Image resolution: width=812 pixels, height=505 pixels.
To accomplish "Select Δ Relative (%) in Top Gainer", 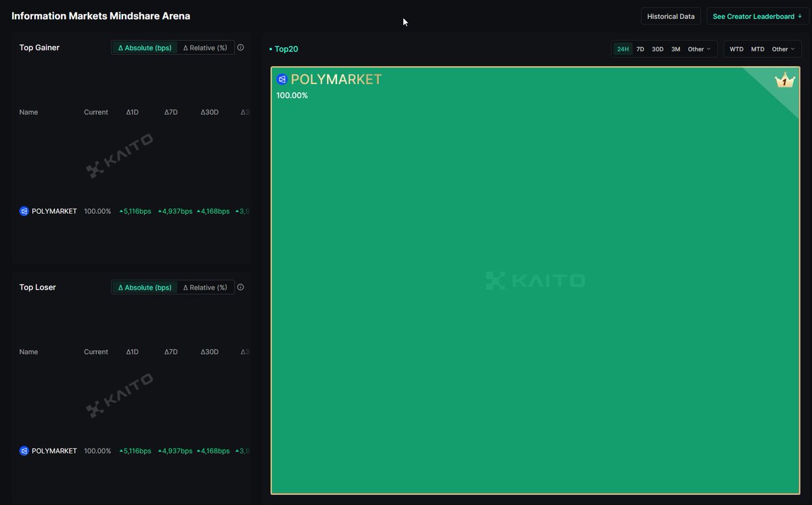I will pos(205,48).
